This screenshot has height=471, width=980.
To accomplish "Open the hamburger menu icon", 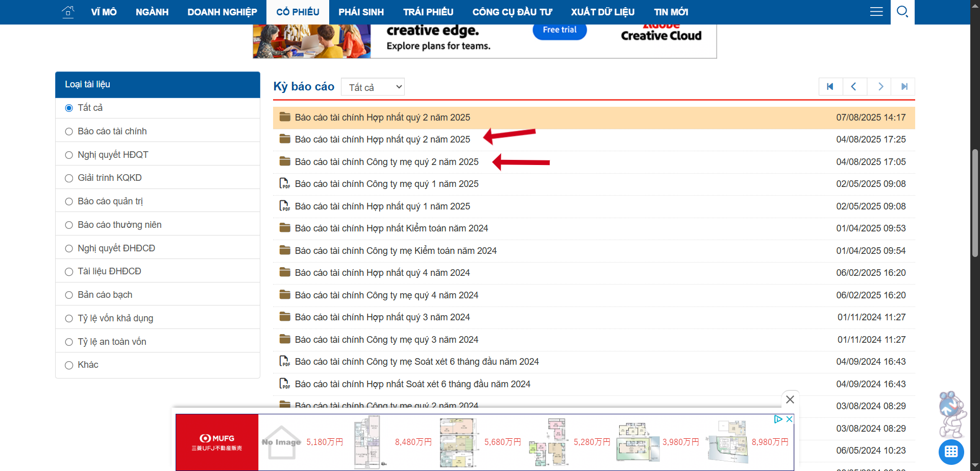I will (x=876, y=12).
